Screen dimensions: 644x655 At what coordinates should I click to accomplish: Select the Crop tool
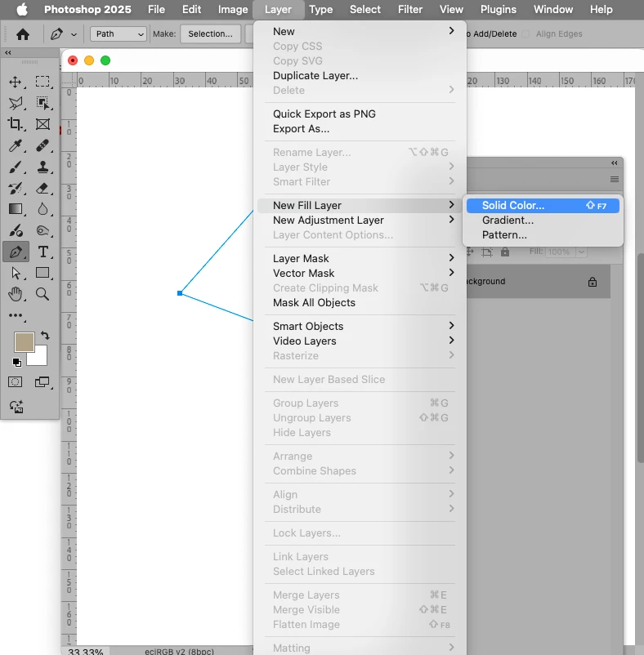click(16, 124)
